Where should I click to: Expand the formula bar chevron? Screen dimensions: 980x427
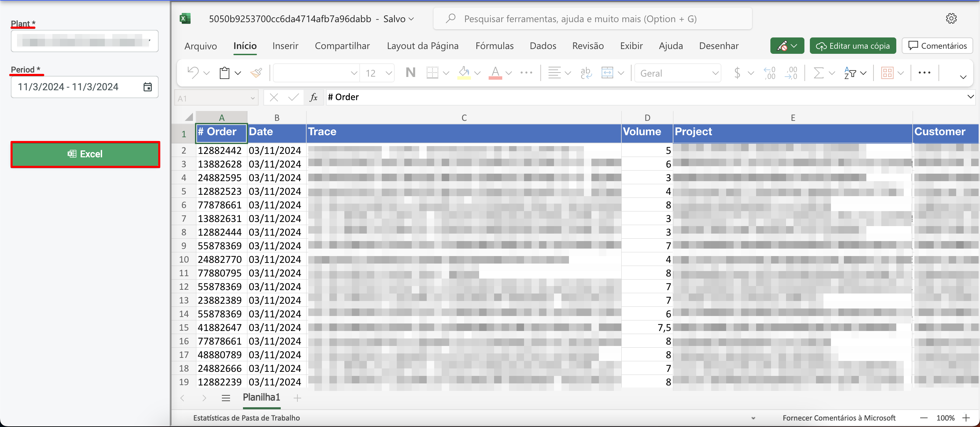coord(970,97)
